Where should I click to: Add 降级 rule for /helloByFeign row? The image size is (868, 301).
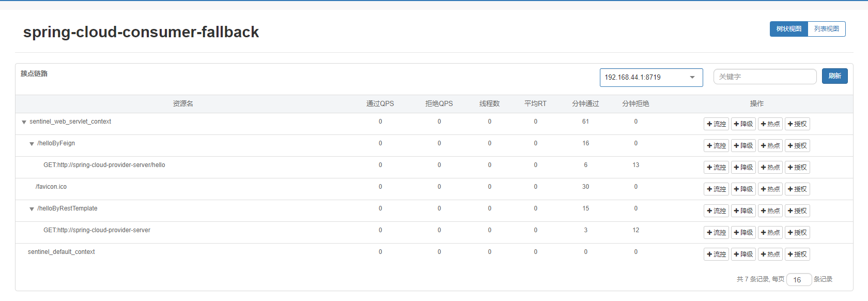click(x=743, y=146)
